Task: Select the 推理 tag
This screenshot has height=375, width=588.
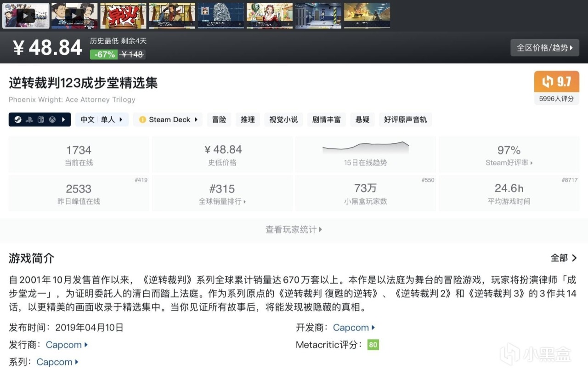Action: (248, 120)
